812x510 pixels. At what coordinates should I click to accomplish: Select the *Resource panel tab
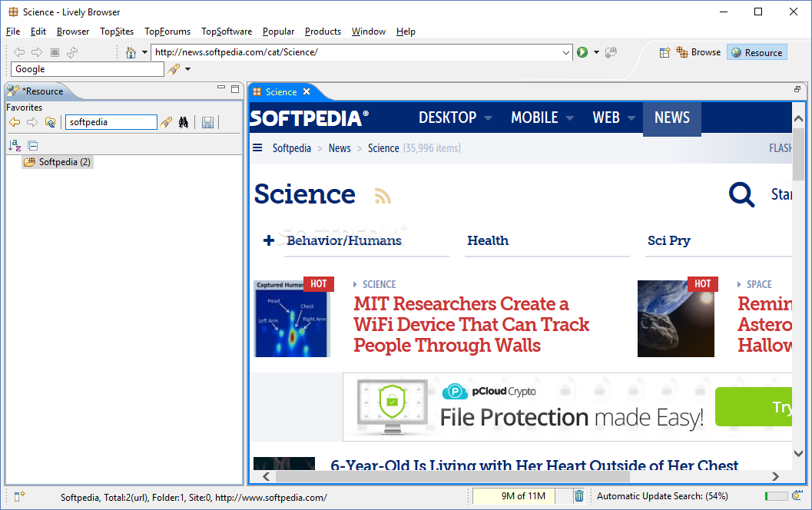tap(38, 91)
